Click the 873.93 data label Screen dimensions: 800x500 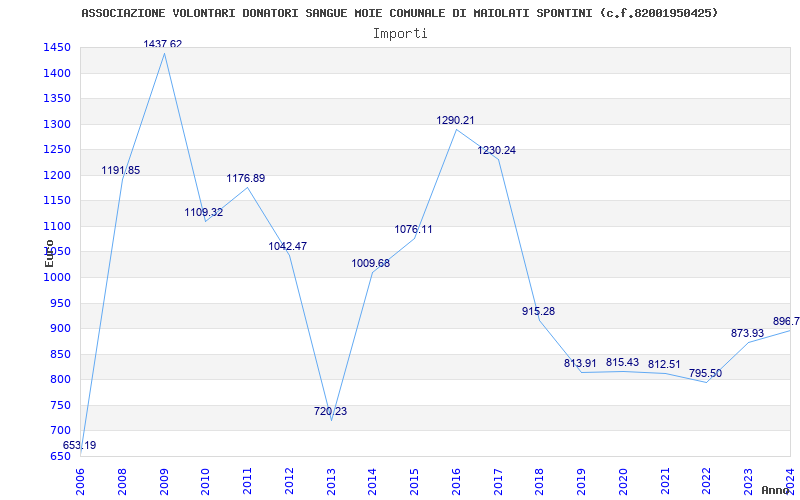747,333
